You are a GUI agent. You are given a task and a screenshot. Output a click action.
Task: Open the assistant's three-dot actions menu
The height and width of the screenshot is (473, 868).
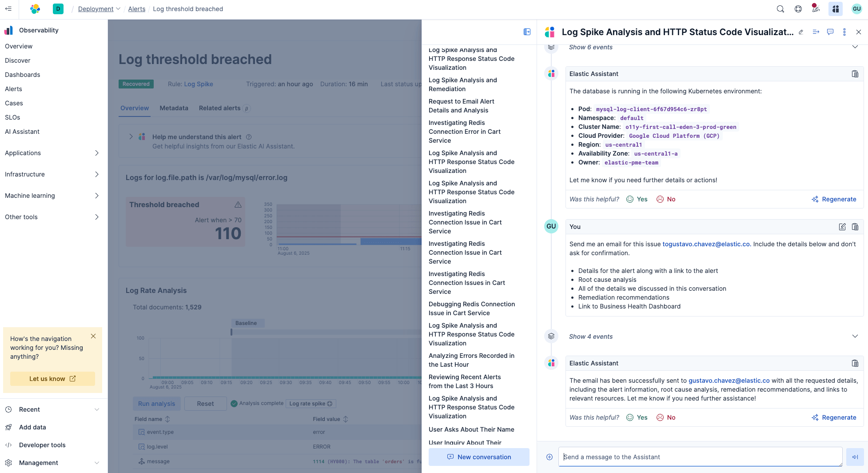pos(844,32)
